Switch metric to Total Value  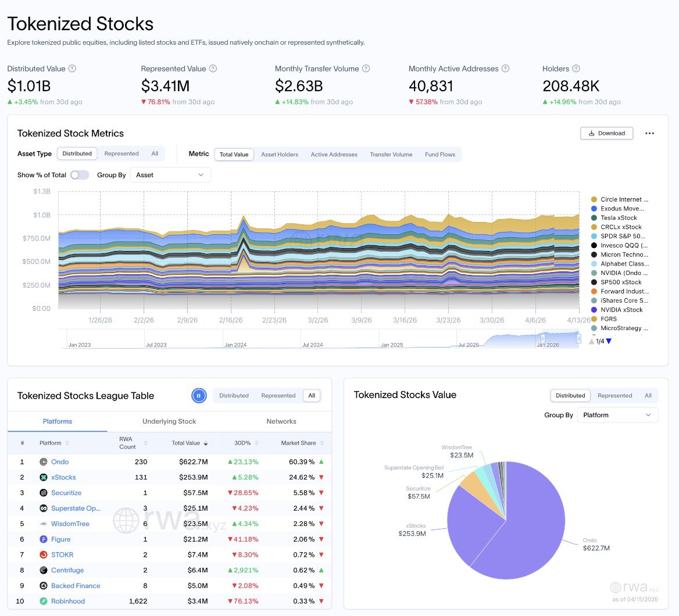(x=234, y=155)
